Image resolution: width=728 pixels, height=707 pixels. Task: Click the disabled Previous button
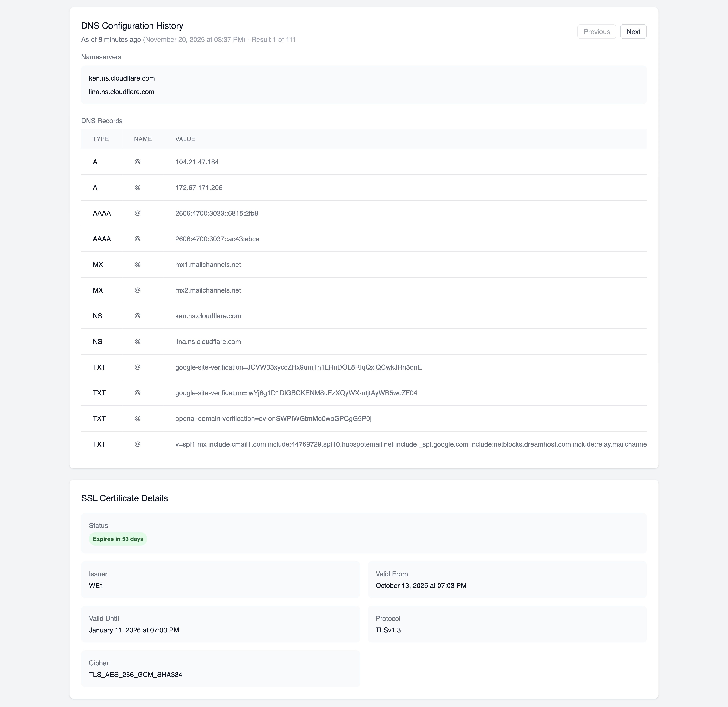click(597, 32)
